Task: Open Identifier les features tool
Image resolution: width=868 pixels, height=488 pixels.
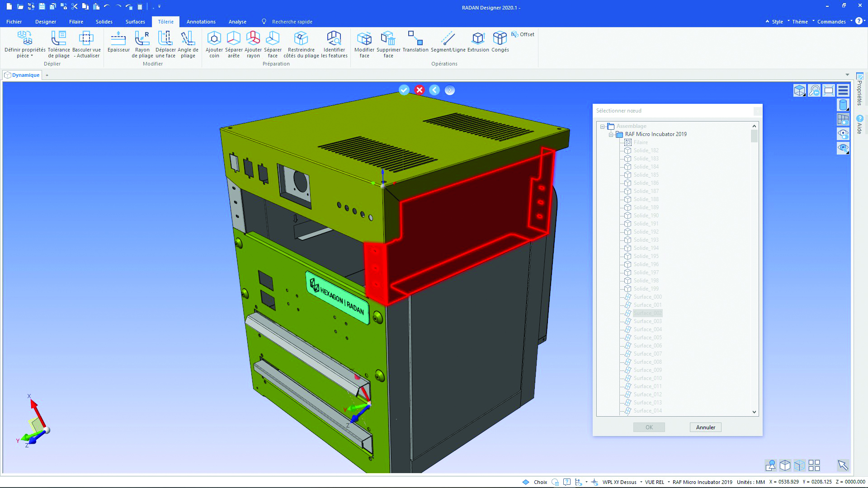Action: (x=334, y=44)
